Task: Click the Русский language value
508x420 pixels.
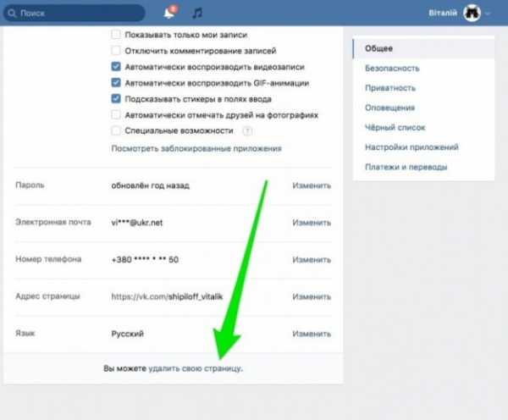Action: click(x=127, y=334)
